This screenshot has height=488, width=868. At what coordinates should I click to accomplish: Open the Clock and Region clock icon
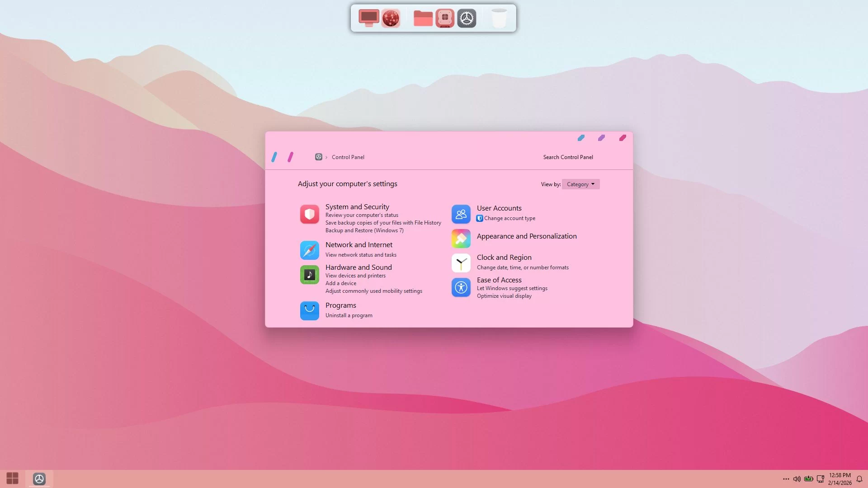tap(461, 263)
